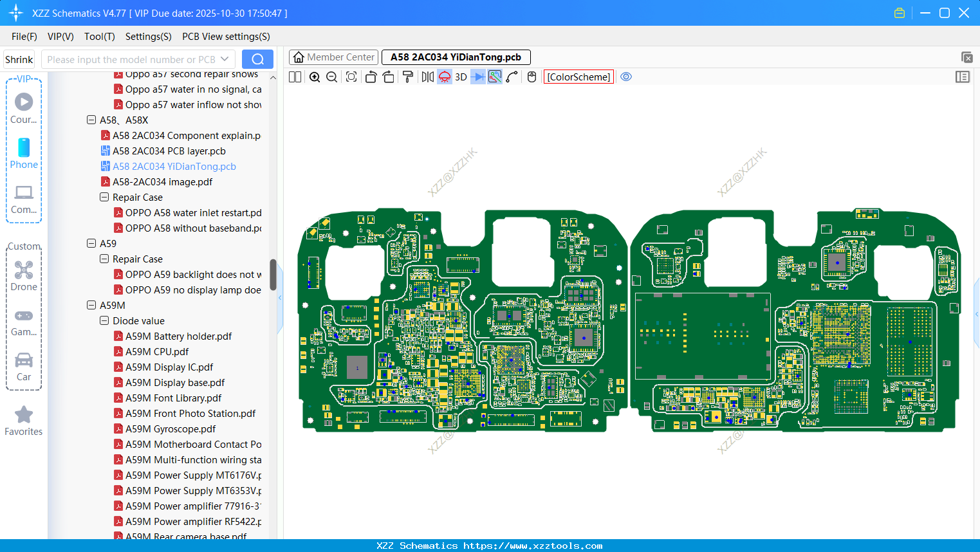
Task: Click the zoom out magnifier icon
Action: click(x=331, y=77)
